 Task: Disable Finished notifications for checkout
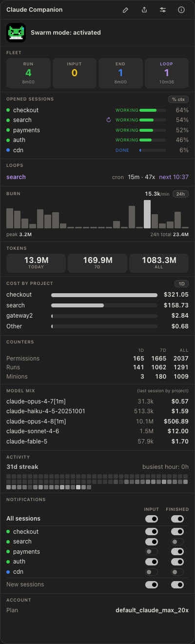coord(177,532)
